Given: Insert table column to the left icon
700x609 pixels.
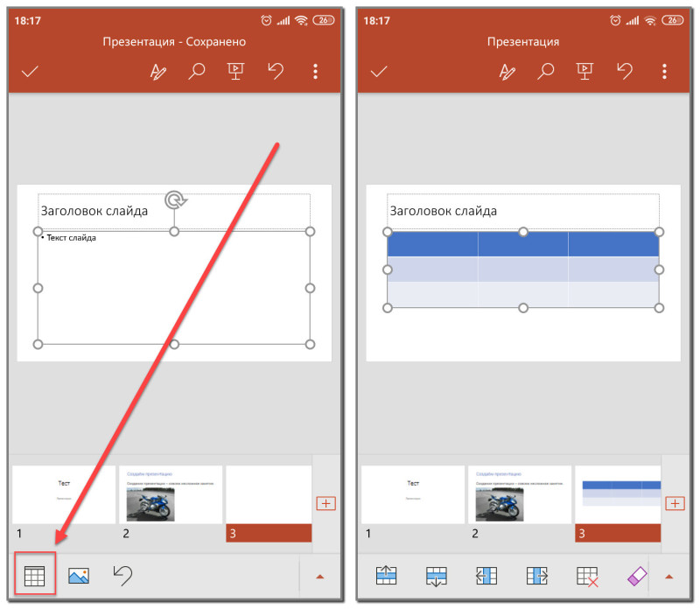Looking at the screenshot, I should point(486,576).
